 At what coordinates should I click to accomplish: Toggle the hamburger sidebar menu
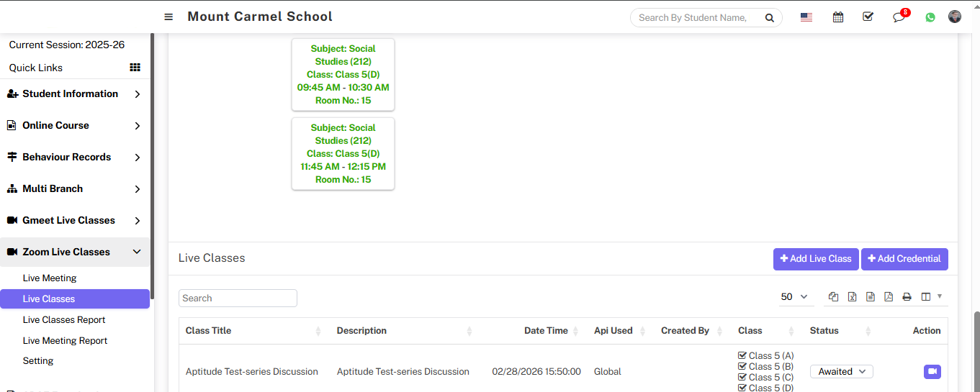[168, 17]
